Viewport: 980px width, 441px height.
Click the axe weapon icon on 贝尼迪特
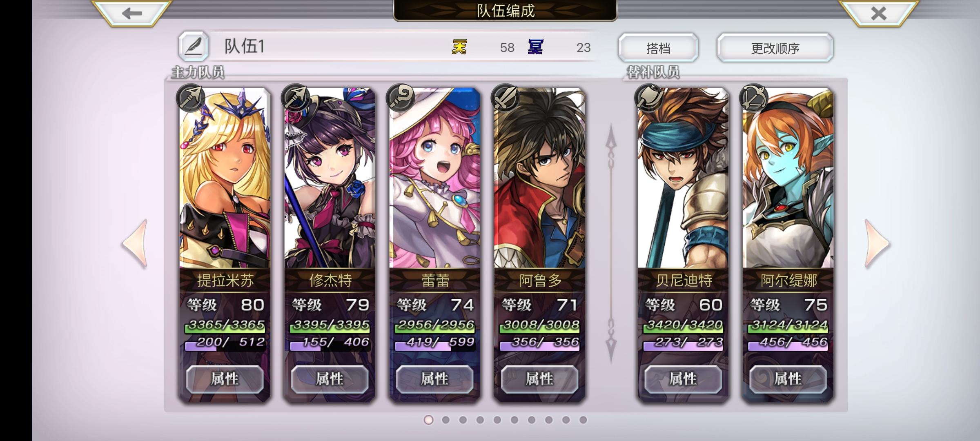point(649,98)
